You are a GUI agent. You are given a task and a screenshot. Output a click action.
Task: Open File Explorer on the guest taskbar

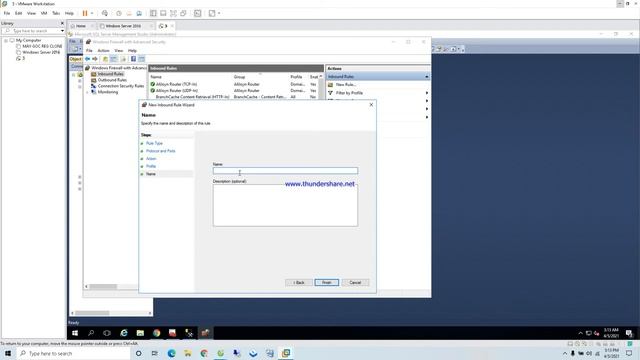[140, 333]
